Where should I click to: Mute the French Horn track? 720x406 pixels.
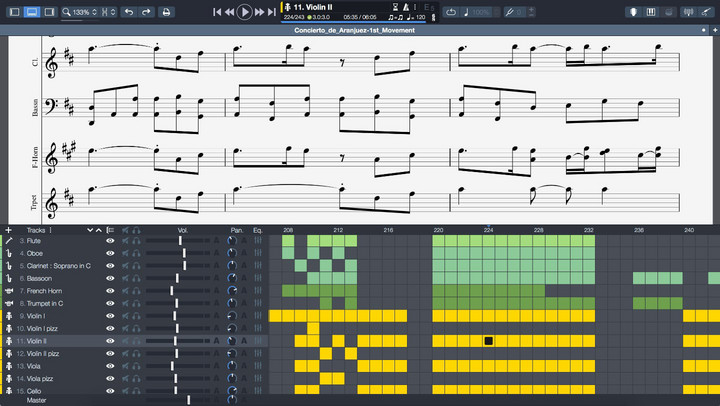(x=125, y=291)
